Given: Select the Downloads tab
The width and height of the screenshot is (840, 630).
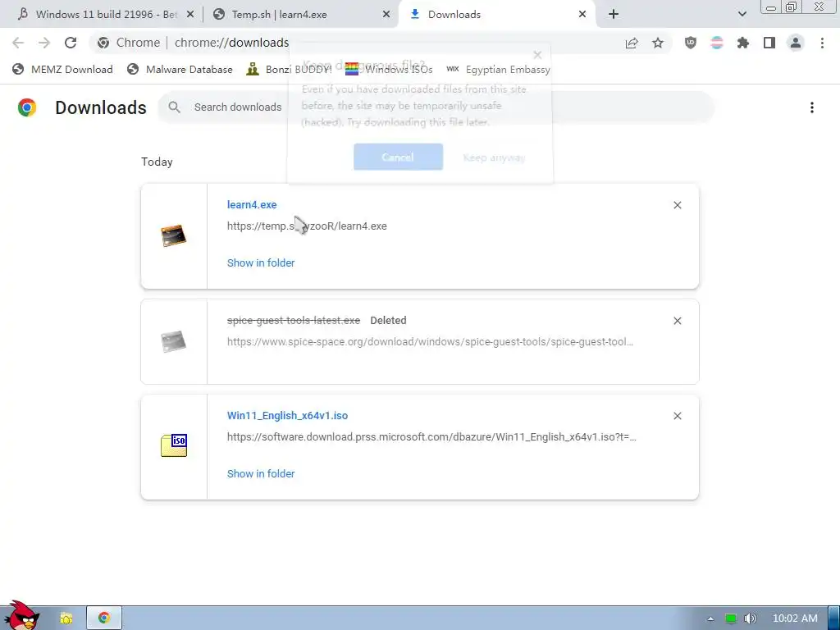Looking at the screenshot, I should 496,15.
